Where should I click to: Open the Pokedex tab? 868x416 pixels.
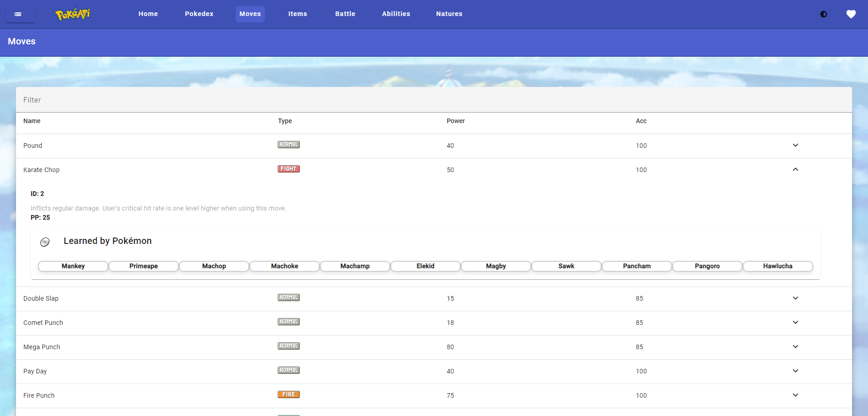coord(199,14)
